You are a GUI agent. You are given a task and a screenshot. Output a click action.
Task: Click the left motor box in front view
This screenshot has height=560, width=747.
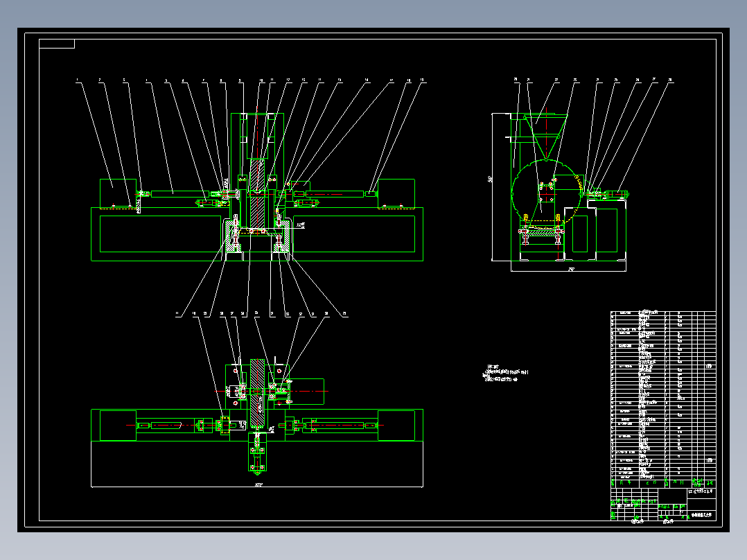click(x=118, y=193)
